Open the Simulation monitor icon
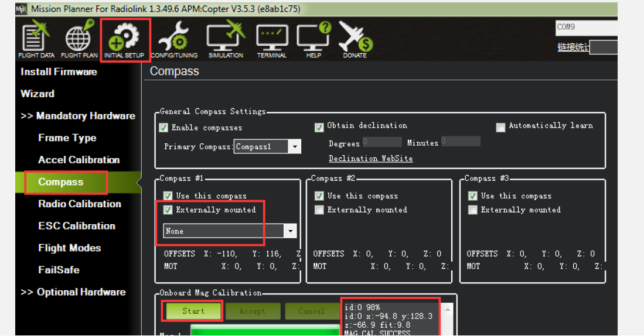Image resolution: width=644 pixels, height=336 pixels. point(226,39)
